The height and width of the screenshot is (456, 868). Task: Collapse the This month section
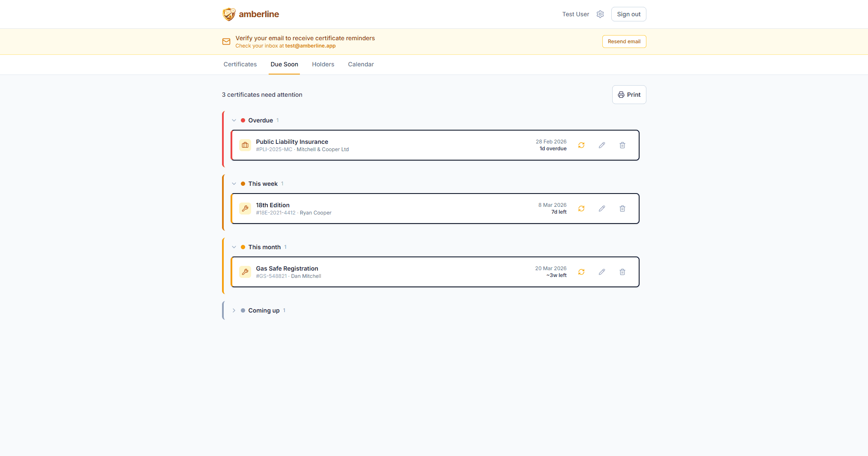coord(234,247)
